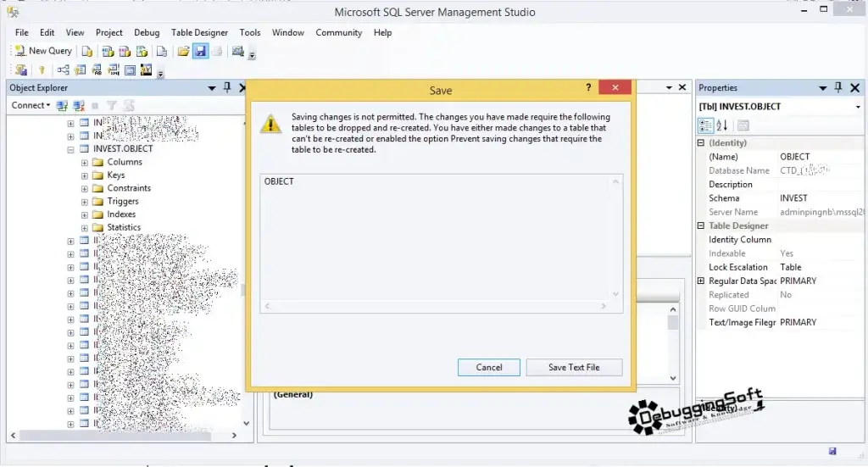868x467 pixels.
Task: Expand Regular Data Space property
Action: point(701,281)
